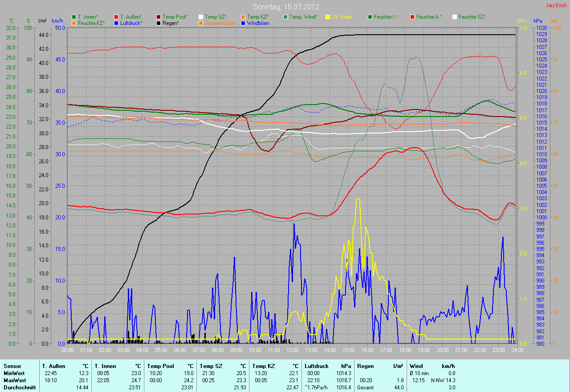Select the Feuchte A.* legend label
Viewport: 570px width, 392px height.
click(429, 17)
